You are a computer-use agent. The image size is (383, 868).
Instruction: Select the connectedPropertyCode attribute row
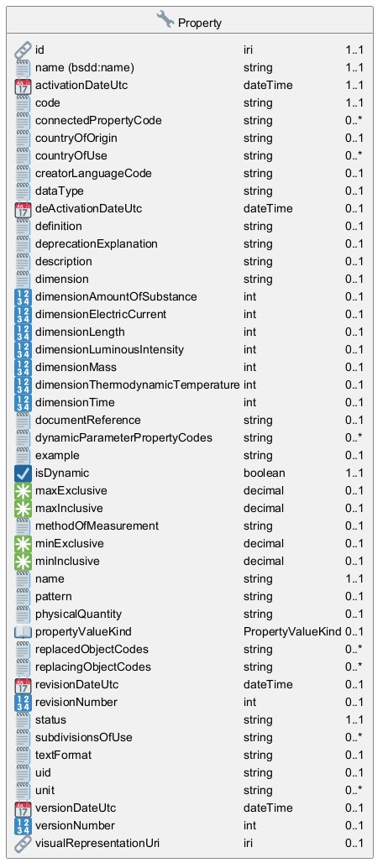tap(190, 121)
